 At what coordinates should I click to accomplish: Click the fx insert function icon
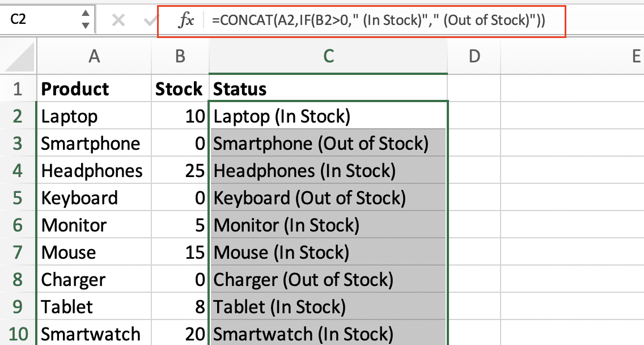click(x=185, y=20)
